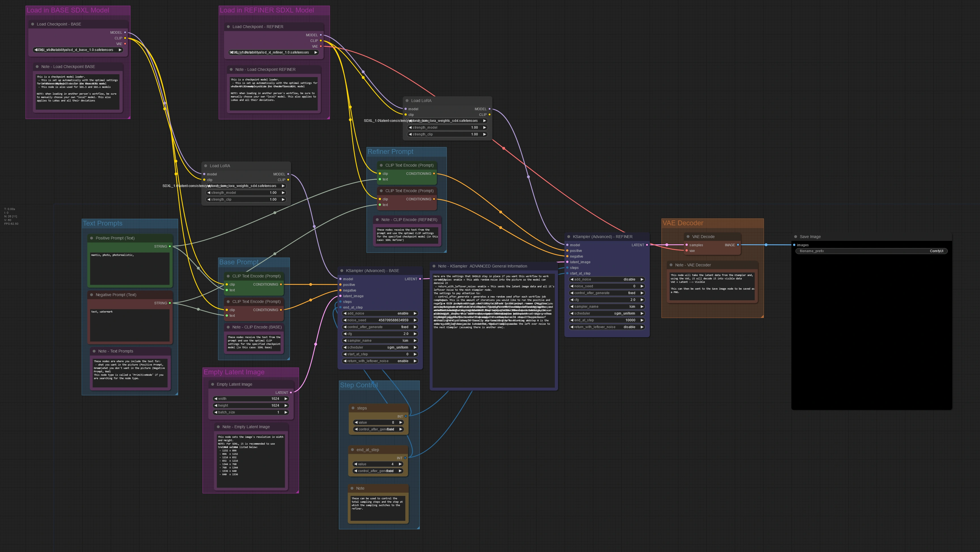Toggle add_noise disable on the KSampler REFINER
Viewport: 980px width, 552px height.
(606, 279)
